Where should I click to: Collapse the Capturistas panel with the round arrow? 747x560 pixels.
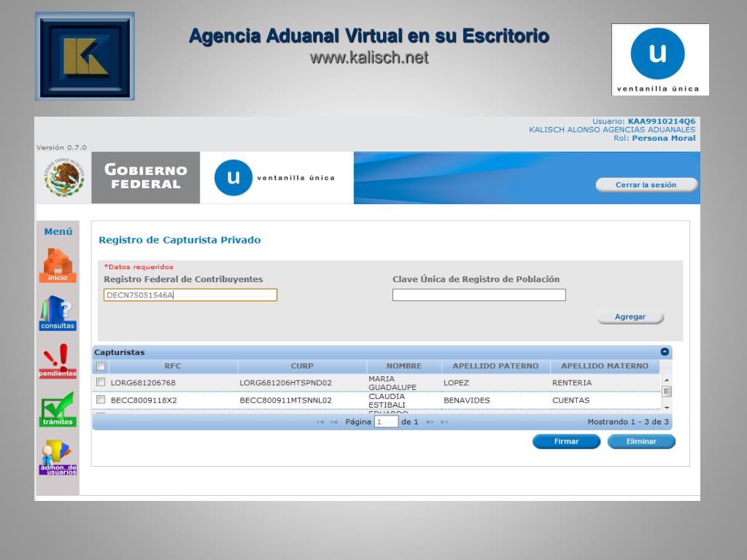click(x=665, y=352)
